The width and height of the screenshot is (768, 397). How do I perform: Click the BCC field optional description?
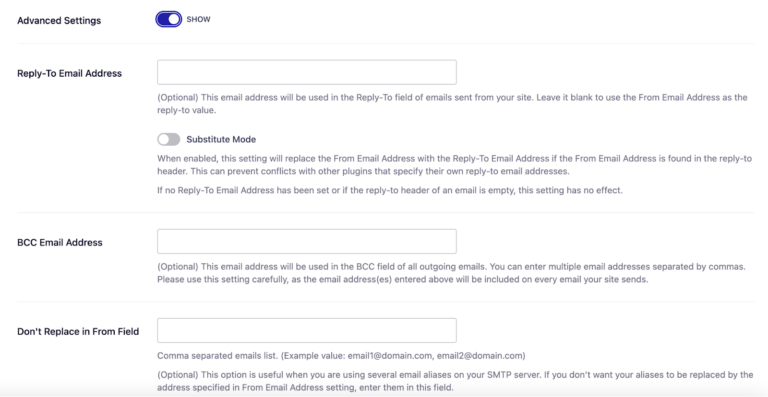(451, 267)
